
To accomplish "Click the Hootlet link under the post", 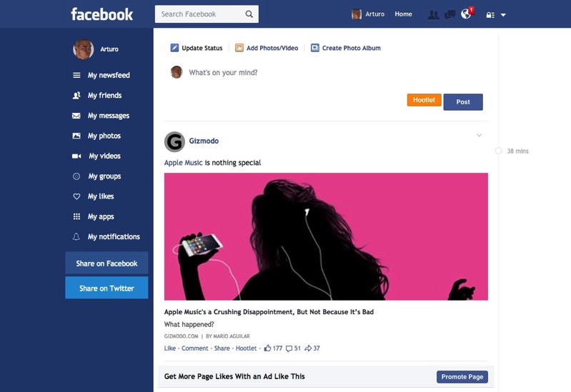I will 246,348.
